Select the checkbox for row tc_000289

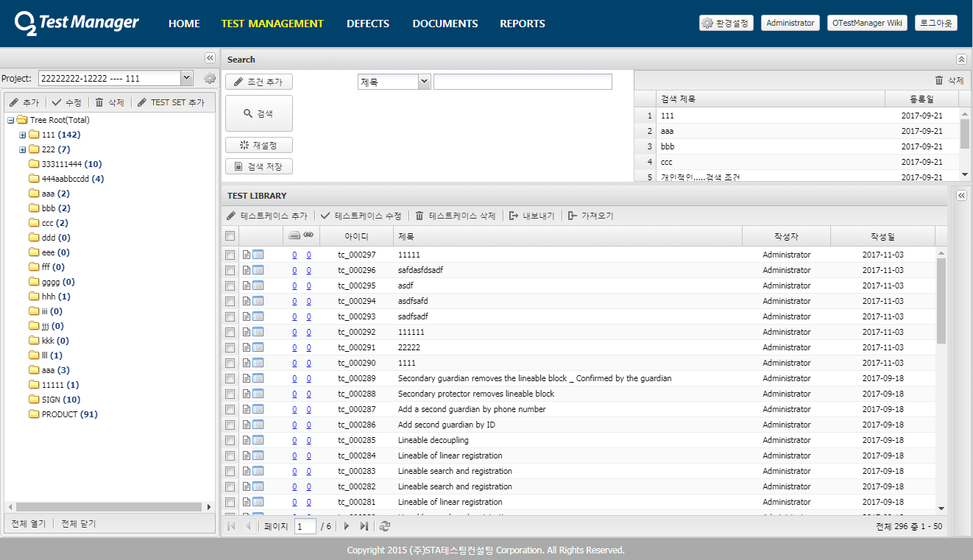coord(230,378)
